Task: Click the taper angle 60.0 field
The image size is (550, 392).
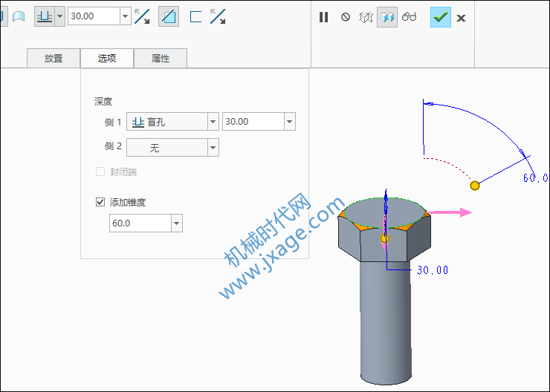Action: (x=140, y=223)
